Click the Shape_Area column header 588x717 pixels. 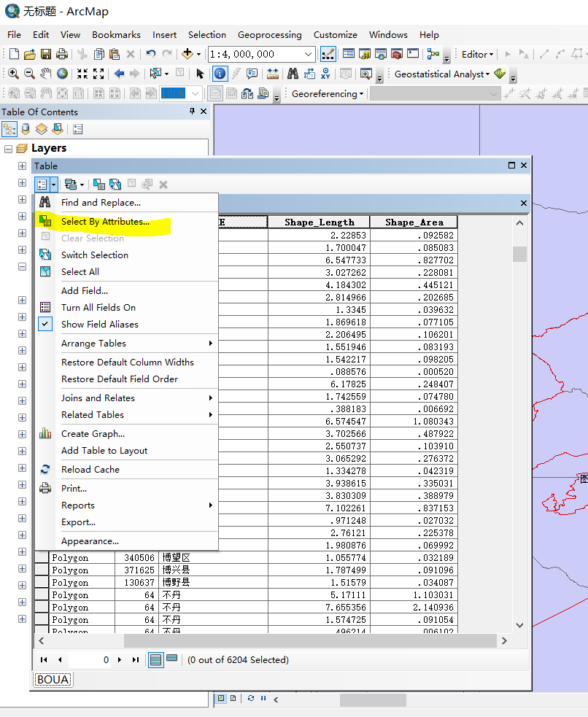(x=413, y=222)
